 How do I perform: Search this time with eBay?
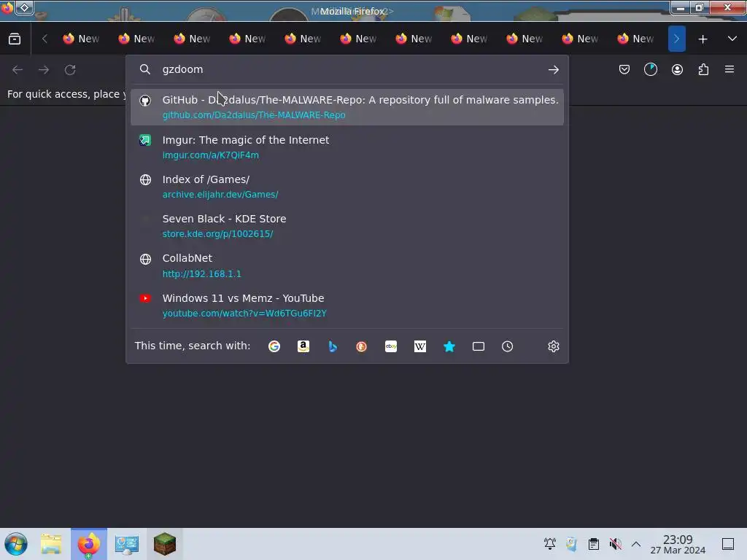pyautogui.click(x=391, y=346)
